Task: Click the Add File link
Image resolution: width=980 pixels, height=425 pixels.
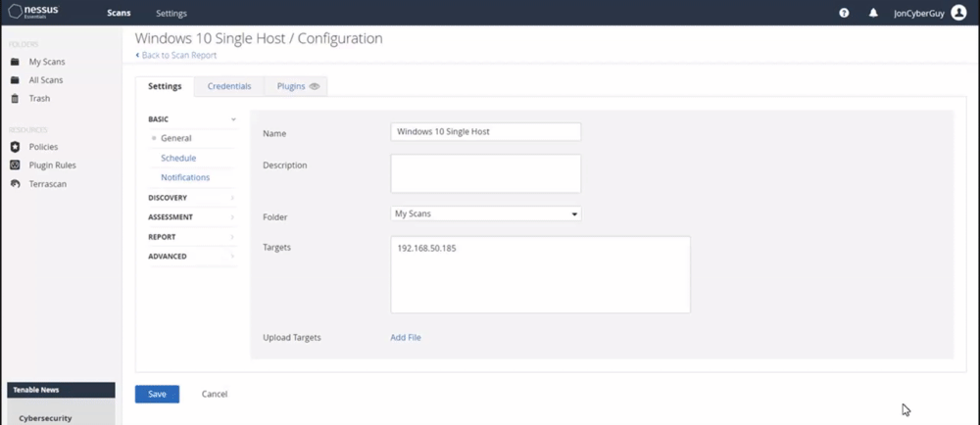Action: 406,337
